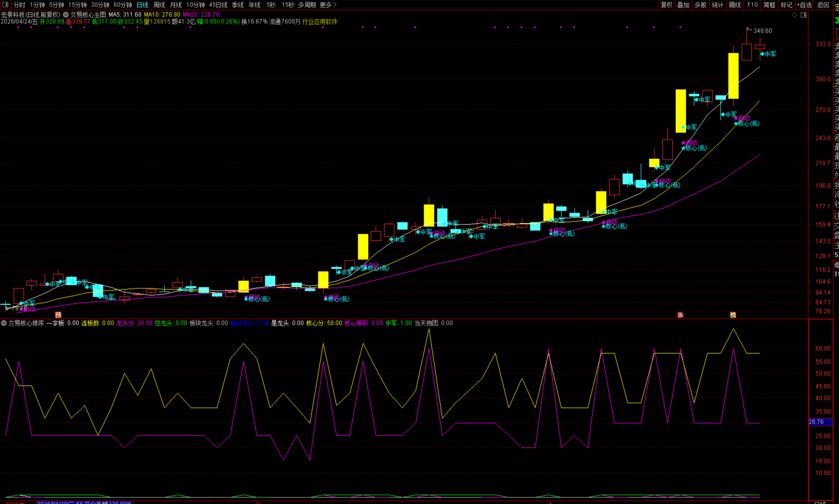Switch to the 周线 period tab
This screenshot has height=504, width=839.
pos(159,5)
